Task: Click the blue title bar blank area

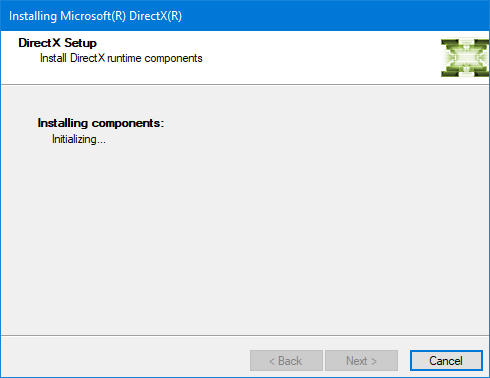Action: (x=333, y=16)
